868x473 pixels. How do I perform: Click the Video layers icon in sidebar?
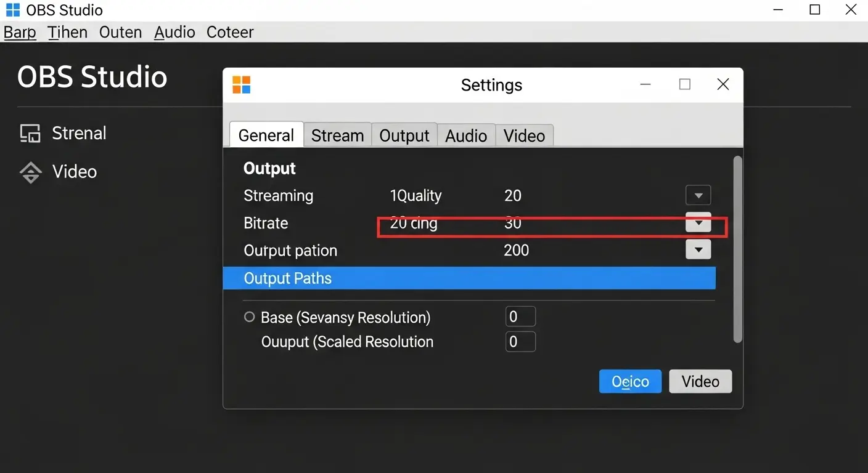30,172
